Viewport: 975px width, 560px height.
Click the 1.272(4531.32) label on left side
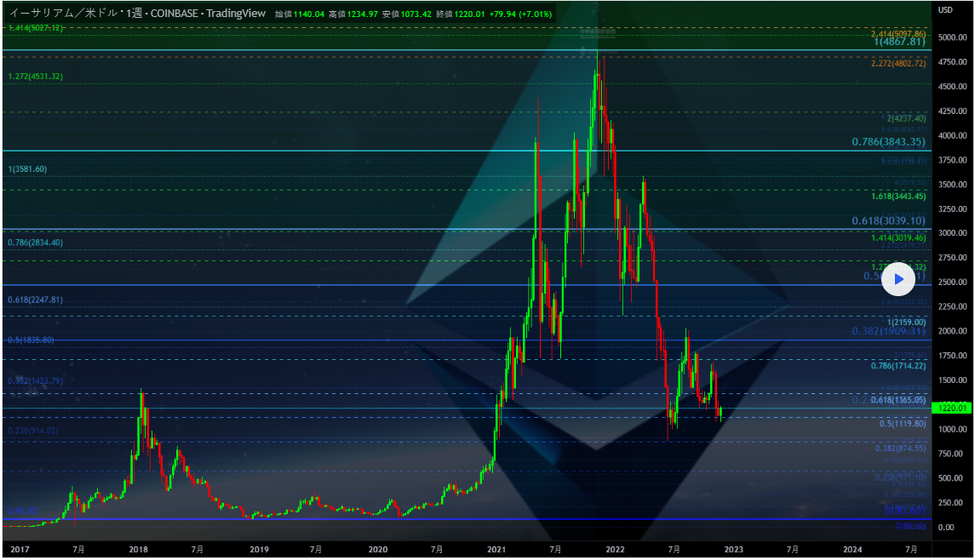coord(35,77)
